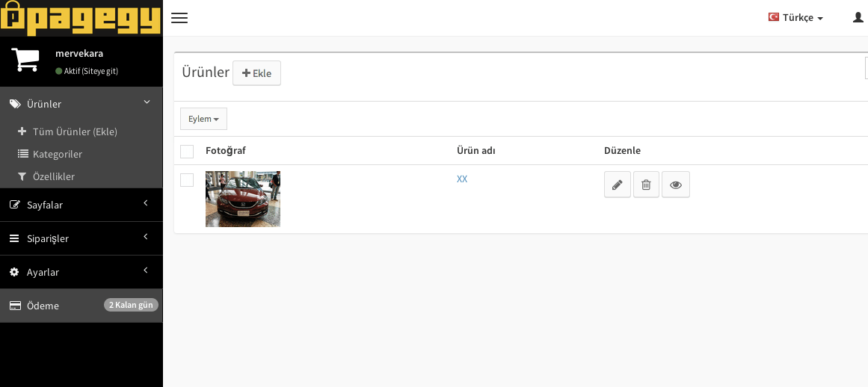Click the car product photo thumbnail
Screen dimensions: 868x387
(x=243, y=199)
